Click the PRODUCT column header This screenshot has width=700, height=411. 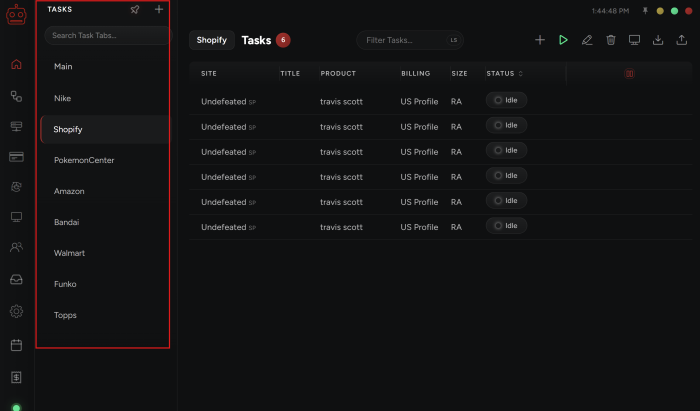click(338, 74)
